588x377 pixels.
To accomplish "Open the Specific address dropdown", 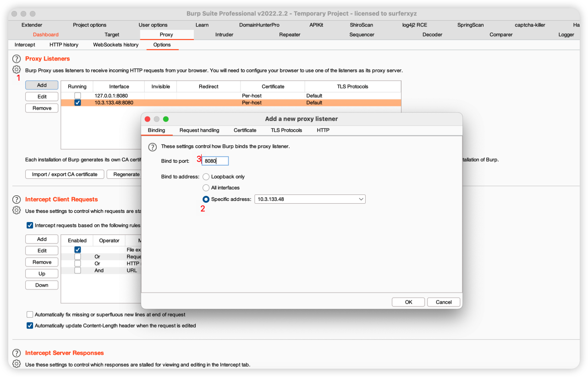I will tap(310, 199).
